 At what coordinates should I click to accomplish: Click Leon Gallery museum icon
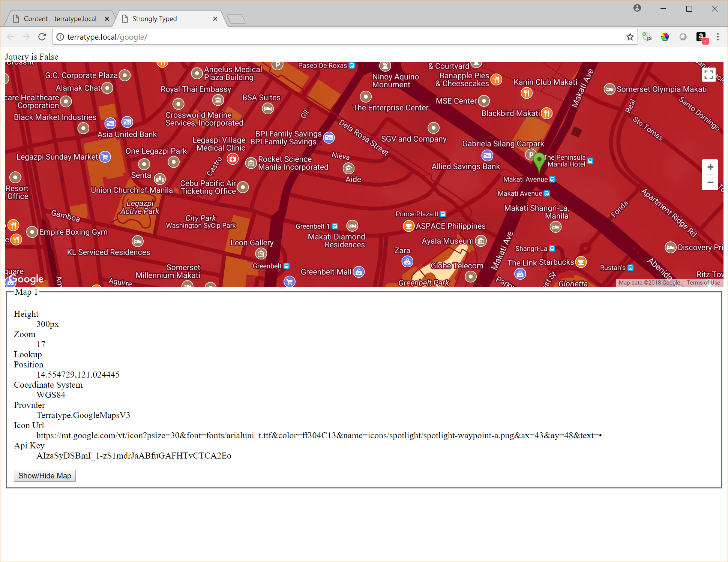261,254
